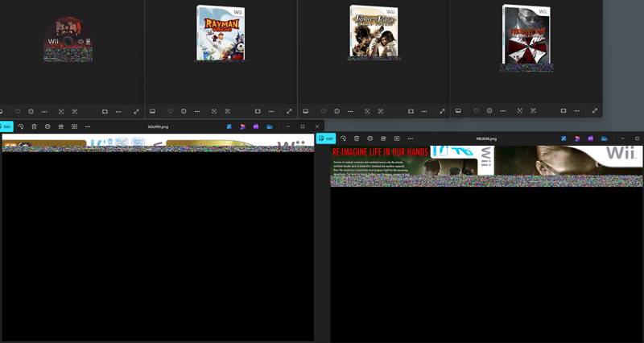
Task: Show file info in the Wii disc window
Action: click(31, 111)
